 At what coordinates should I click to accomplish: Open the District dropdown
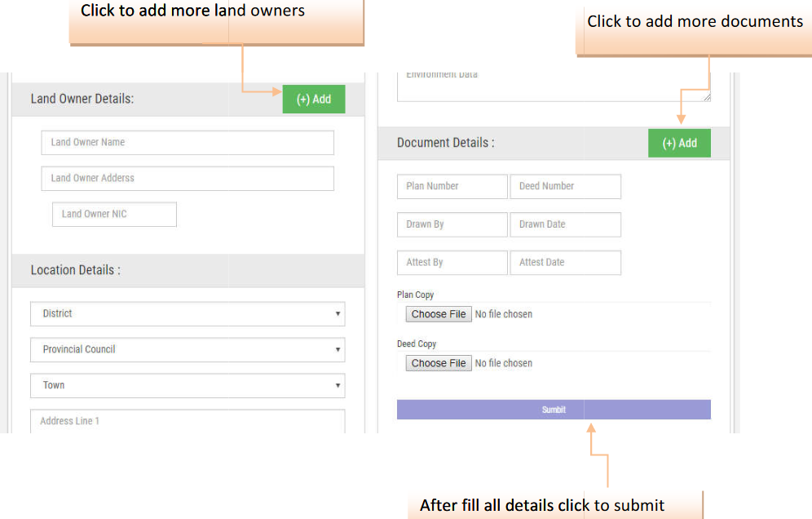point(188,313)
